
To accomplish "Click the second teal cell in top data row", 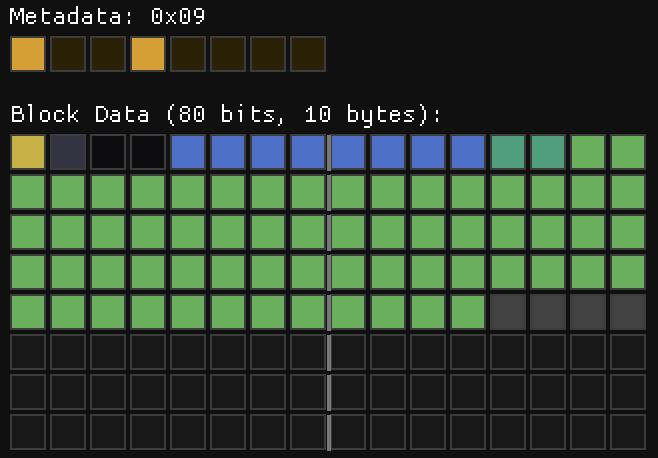I will click(548, 152).
